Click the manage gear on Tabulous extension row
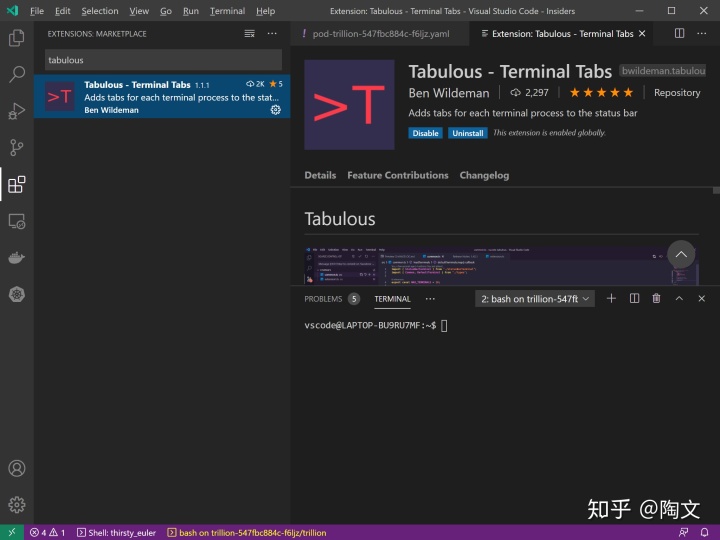This screenshot has height=540, width=720. tap(276, 110)
